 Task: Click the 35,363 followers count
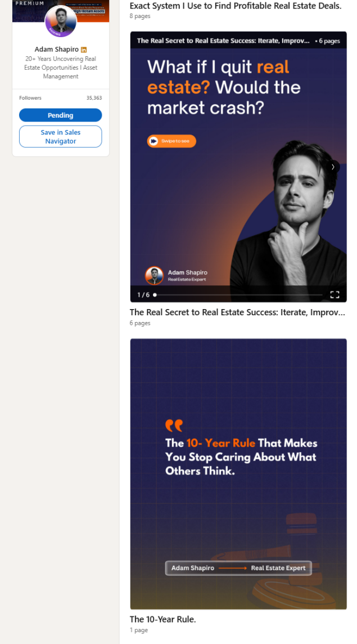click(x=94, y=98)
